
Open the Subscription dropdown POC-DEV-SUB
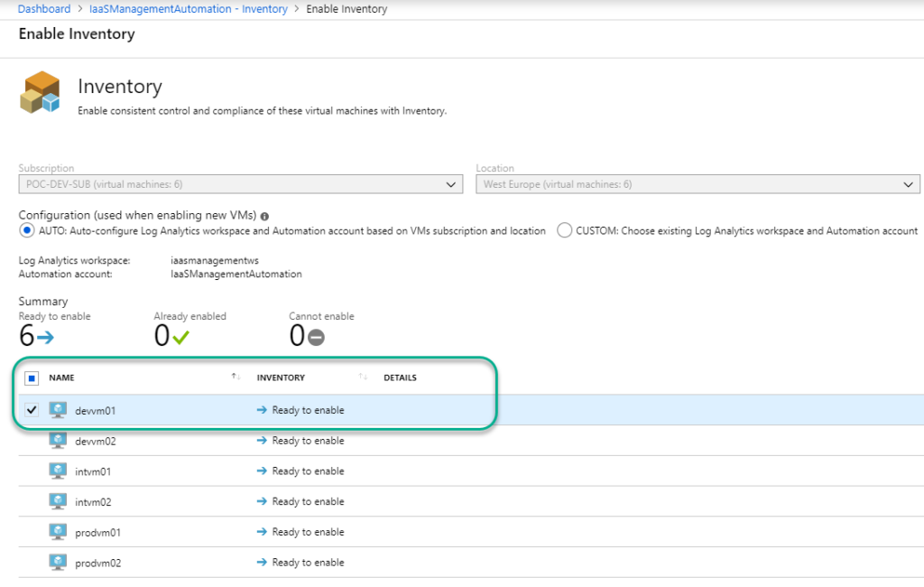240,184
